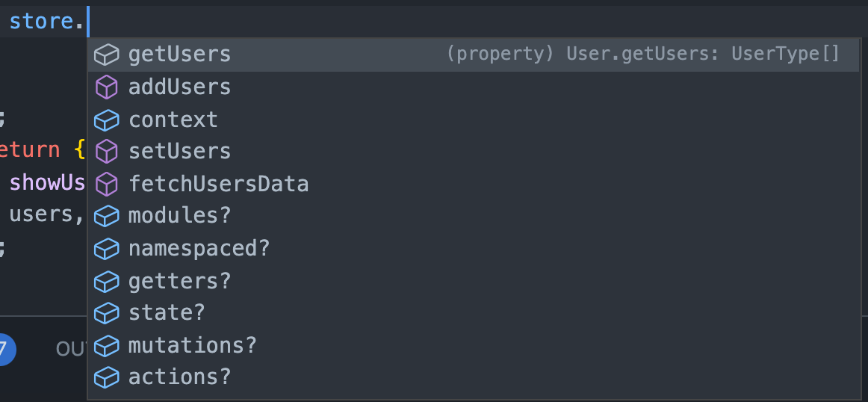
Task: Click the mutations? field icon
Action: click(x=107, y=345)
